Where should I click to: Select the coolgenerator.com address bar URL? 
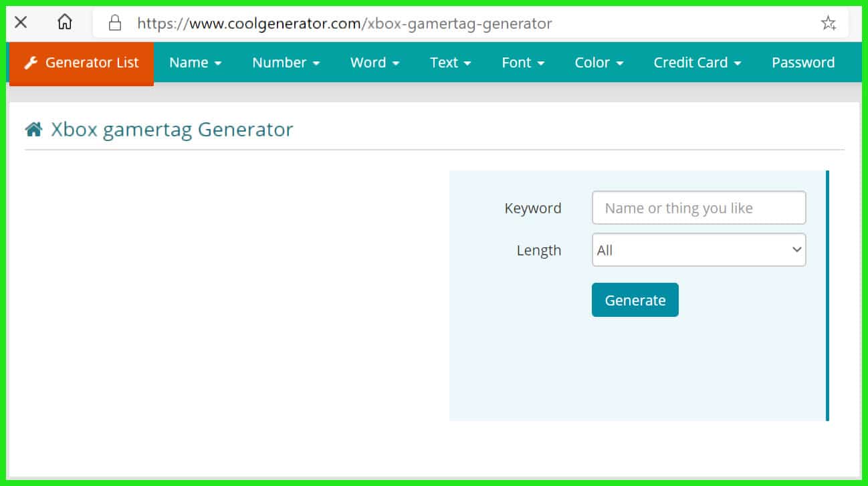click(x=344, y=24)
